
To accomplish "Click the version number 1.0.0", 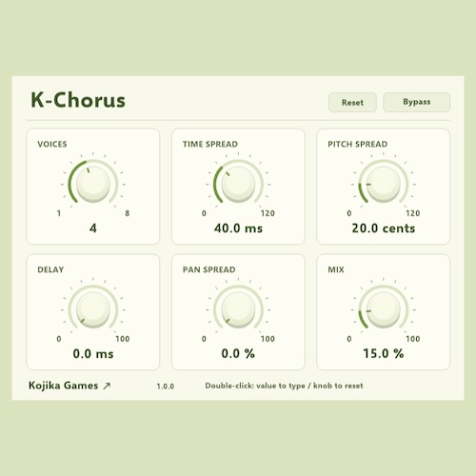I will [x=166, y=387].
